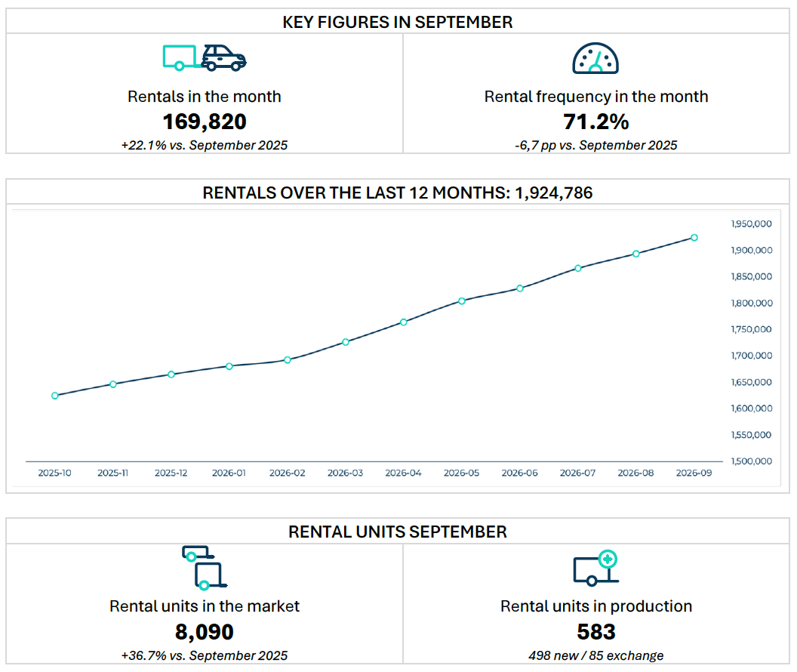
Task: Click the 2026-09 x-axis label
Action: click(694, 473)
